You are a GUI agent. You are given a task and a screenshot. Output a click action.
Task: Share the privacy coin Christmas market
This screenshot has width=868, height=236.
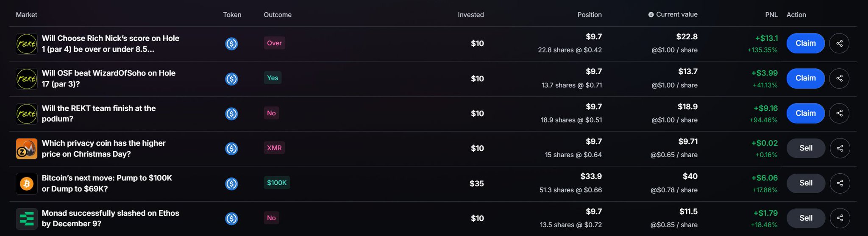pos(840,148)
